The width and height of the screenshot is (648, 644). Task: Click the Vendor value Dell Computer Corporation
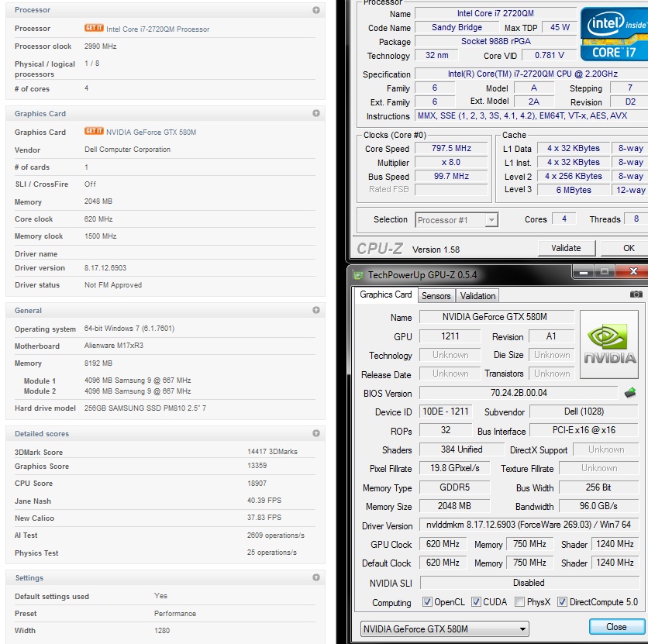(127, 150)
